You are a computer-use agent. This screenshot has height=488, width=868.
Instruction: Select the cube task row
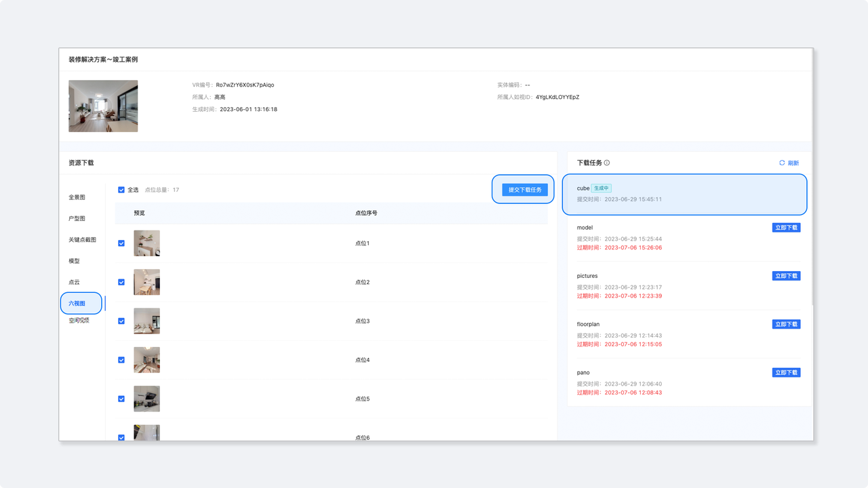click(684, 194)
